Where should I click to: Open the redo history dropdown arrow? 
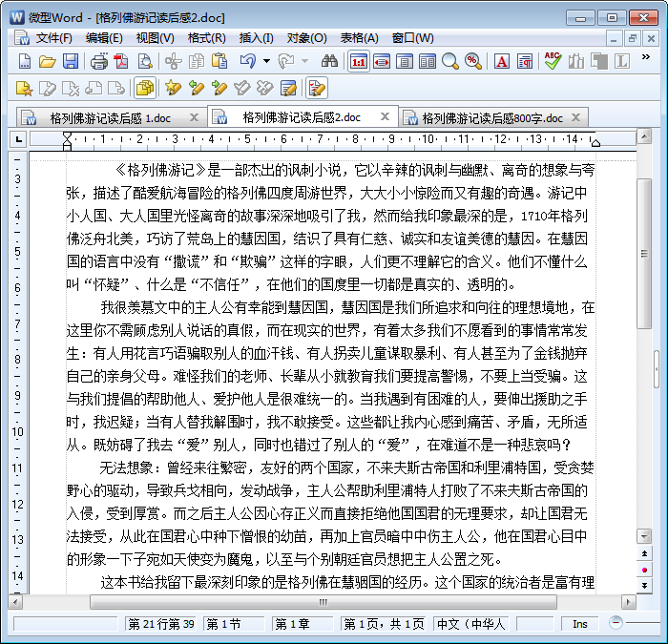click(305, 62)
